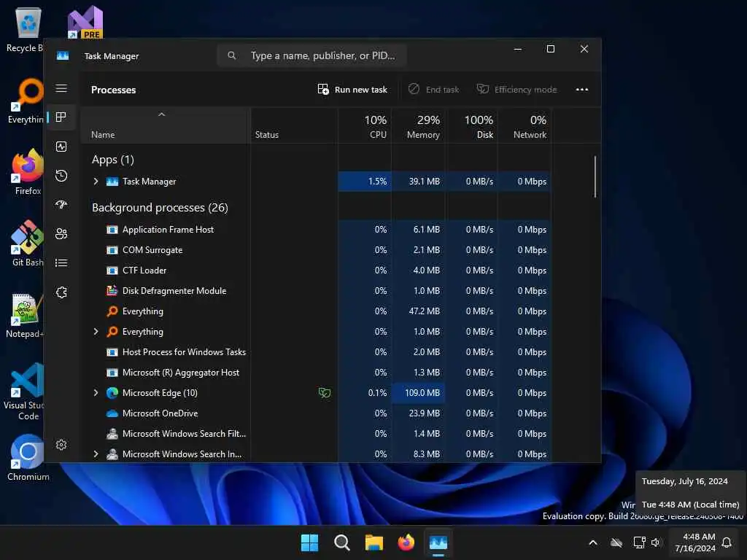Expand the second Everything process group
Viewport: 747px width, 560px height.
coord(96,332)
